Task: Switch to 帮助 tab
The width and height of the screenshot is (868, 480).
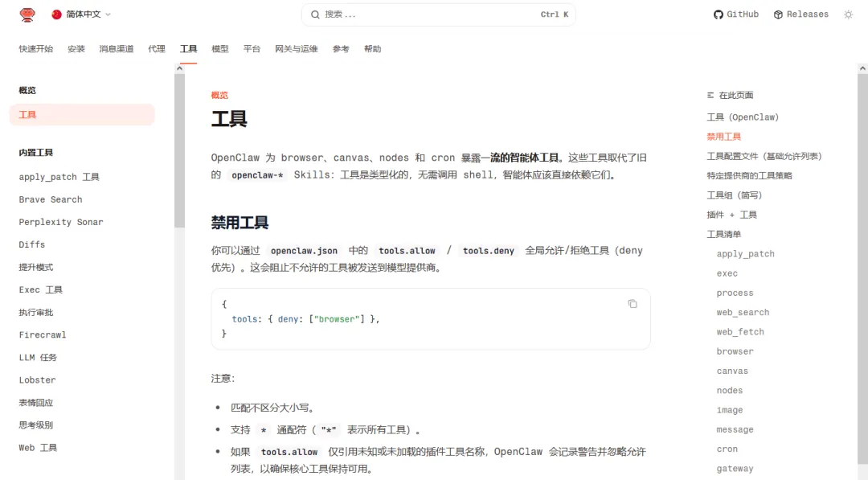Action: point(373,49)
